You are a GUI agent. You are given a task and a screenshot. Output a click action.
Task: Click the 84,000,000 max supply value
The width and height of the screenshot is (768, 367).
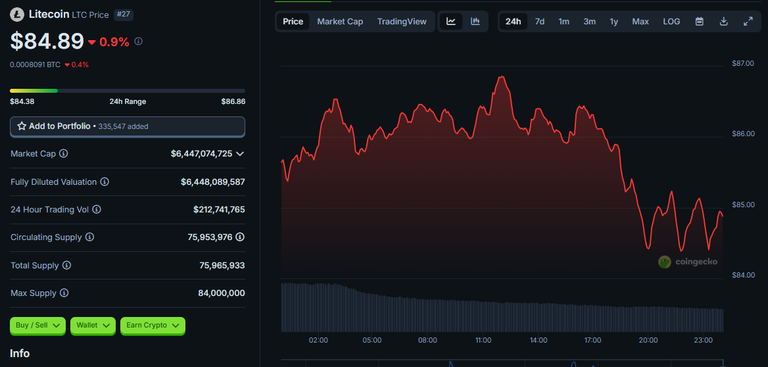(221, 294)
